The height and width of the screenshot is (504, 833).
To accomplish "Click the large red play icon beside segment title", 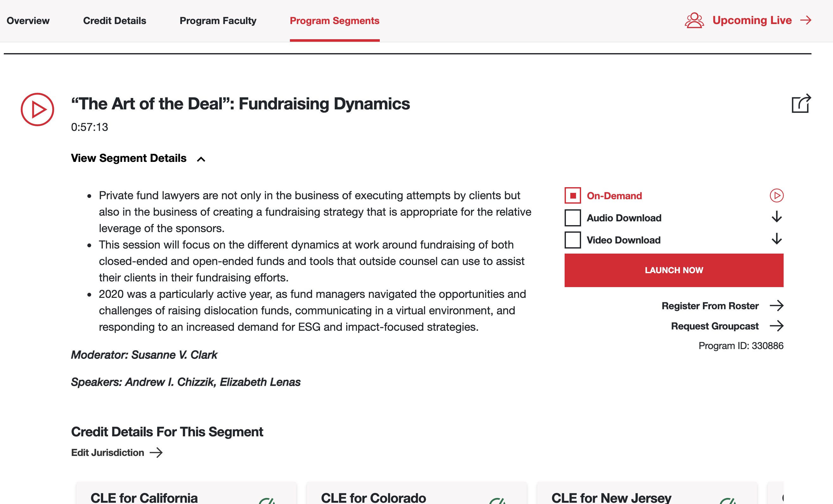I will point(37,109).
